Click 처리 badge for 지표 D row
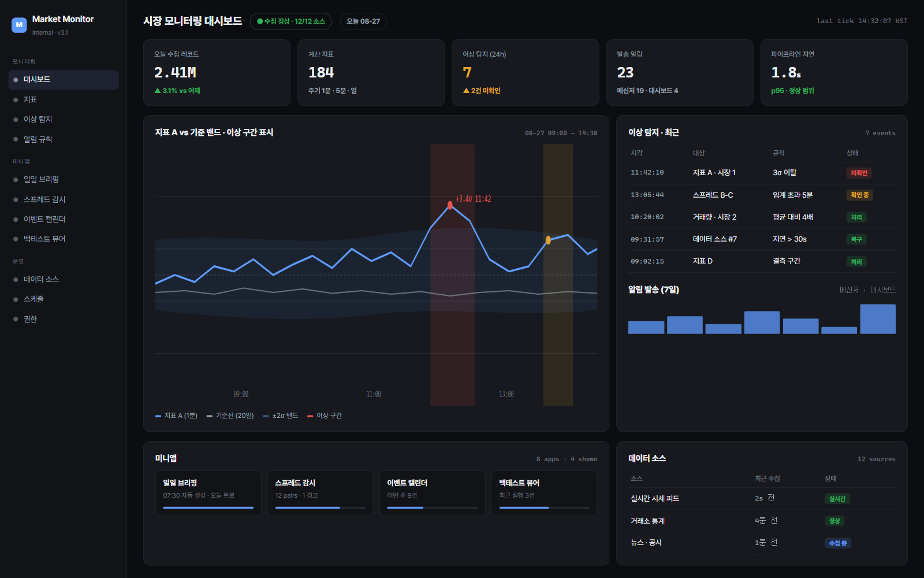 (x=856, y=262)
